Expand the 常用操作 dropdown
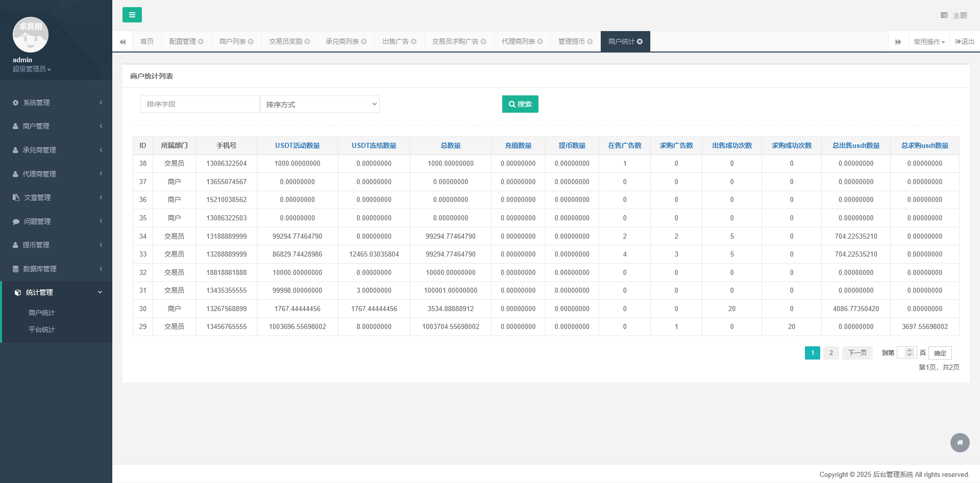This screenshot has height=483, width=980. (929, 42)
